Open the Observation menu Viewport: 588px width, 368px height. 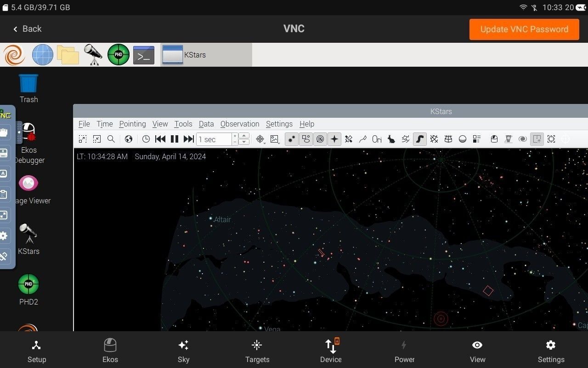click(240, 124)
